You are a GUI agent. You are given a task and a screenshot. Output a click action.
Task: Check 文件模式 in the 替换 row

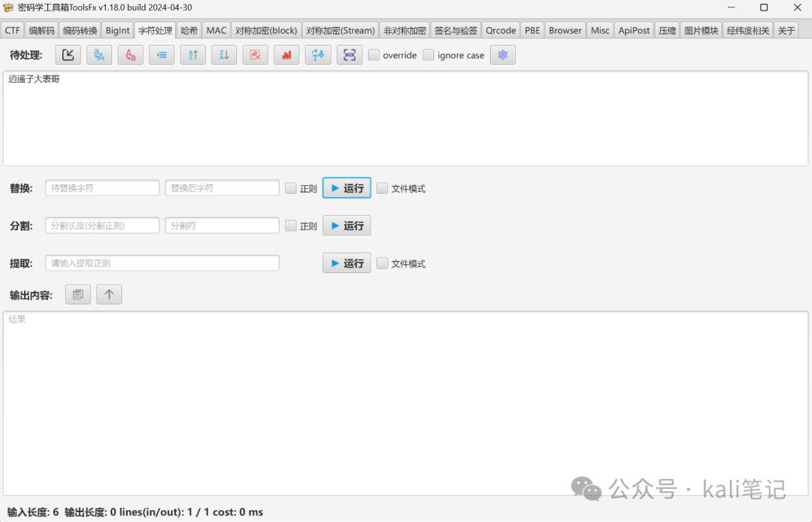click(382, 188)
